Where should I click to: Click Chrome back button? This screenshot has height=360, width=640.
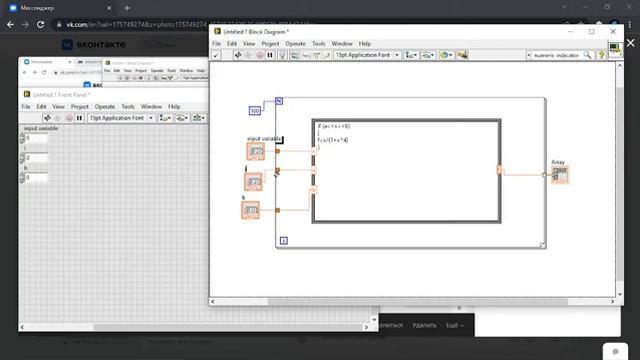pyautogui.click(x=10, y=24)
